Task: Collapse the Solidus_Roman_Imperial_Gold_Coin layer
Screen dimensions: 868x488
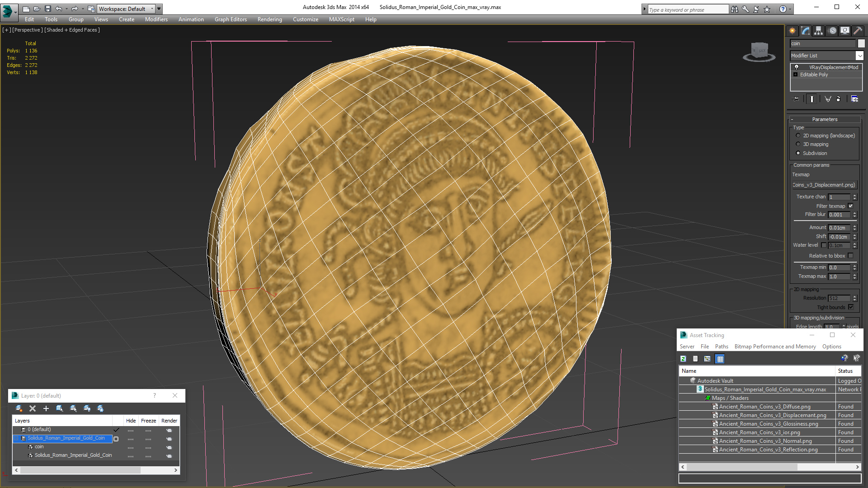Action: (x=16, y=438)
